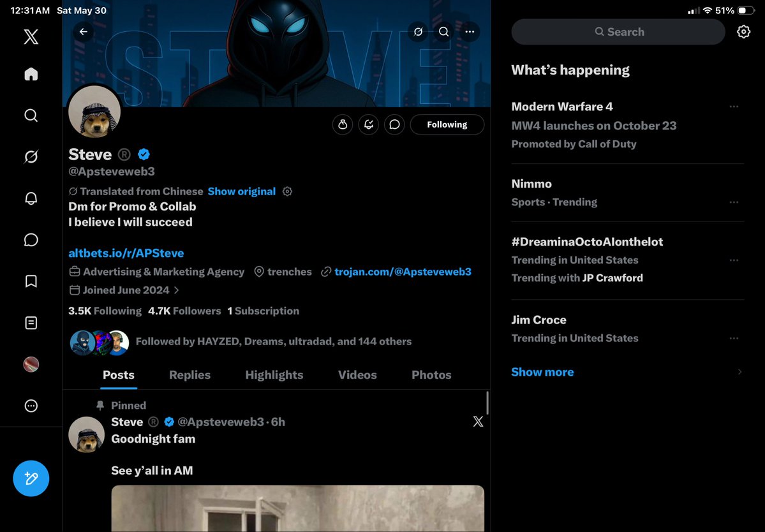The height and width of the screenshot is (532, 765).
Task: Open More options circle in sidebar
Action: [x=31, y=406]
